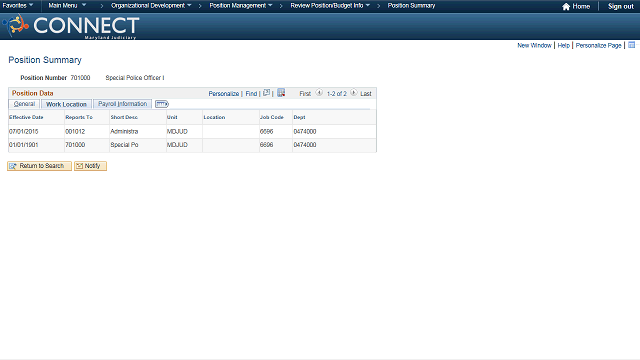Select Reports To value 001012
This screenshot has height=360, width=640.
click(x=75, y=131)
